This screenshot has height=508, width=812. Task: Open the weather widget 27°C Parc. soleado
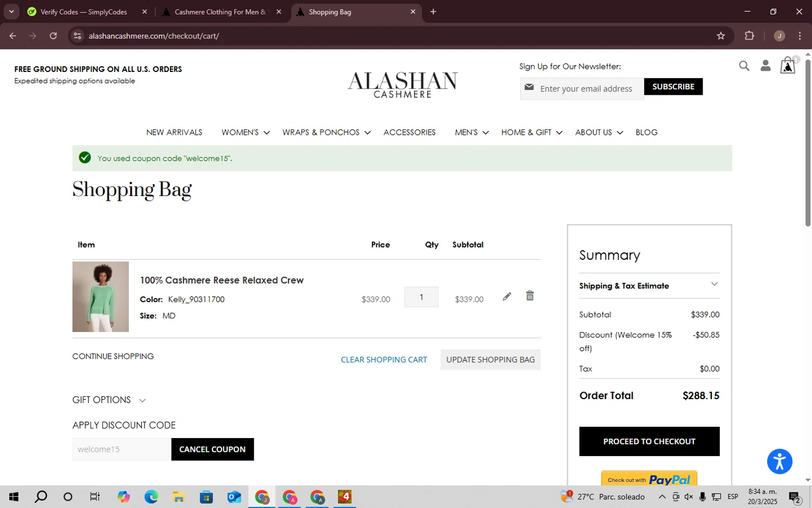pos(603,497)
